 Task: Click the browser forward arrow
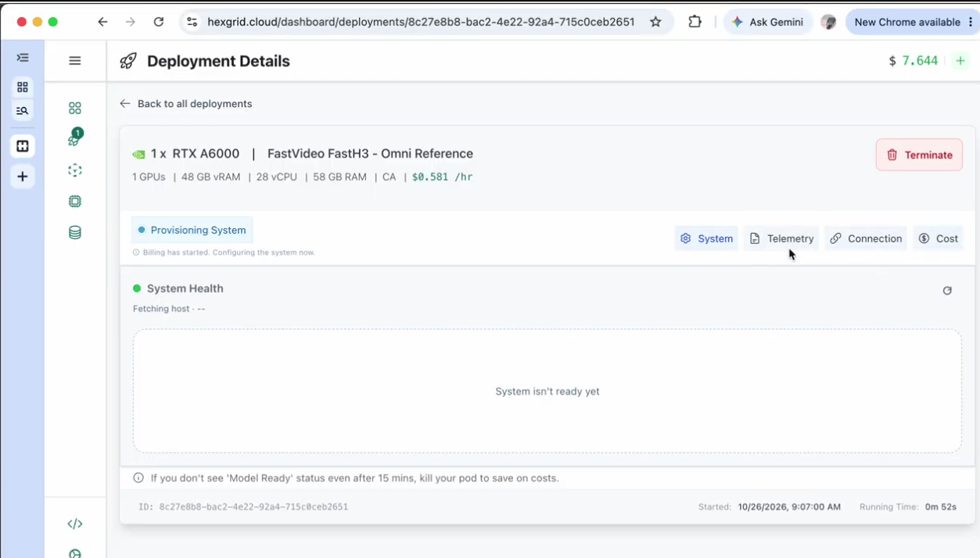(131, 22)
